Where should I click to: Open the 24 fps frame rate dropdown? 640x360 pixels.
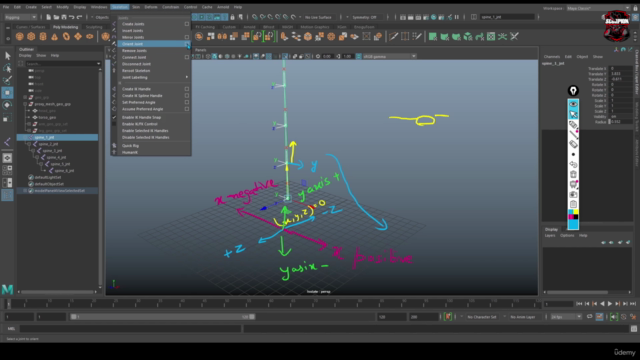click(566, 317)
